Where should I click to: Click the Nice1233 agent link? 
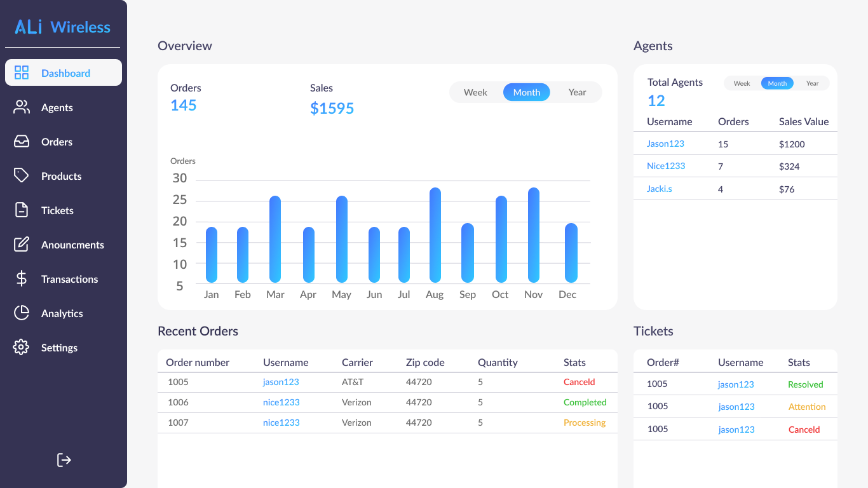pos(666,166)
